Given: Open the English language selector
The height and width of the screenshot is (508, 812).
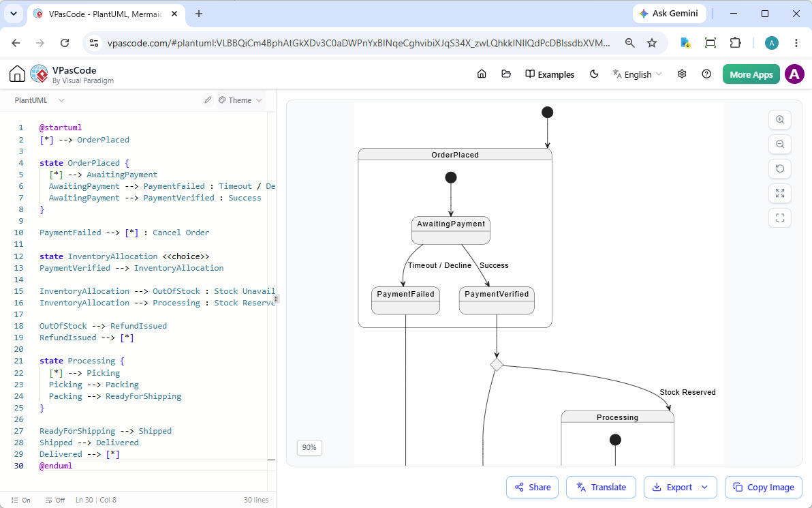Looking at the screenshot, I should pos(638,74).
